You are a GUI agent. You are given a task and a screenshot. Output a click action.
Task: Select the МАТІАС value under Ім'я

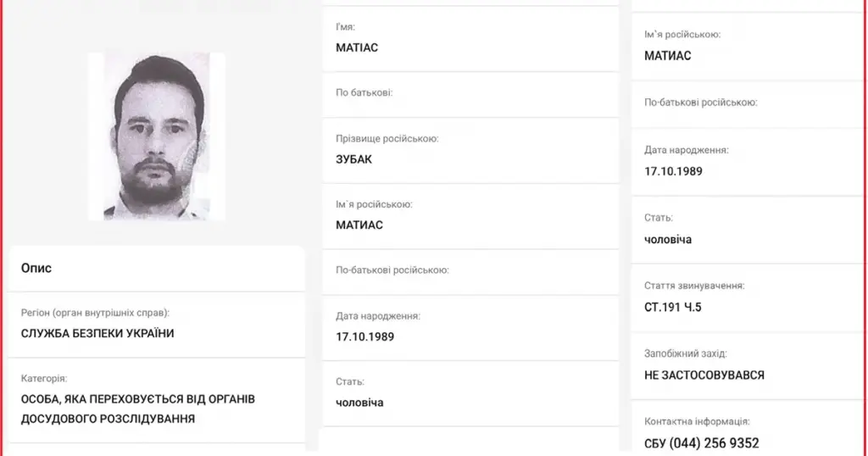(357, 47)
